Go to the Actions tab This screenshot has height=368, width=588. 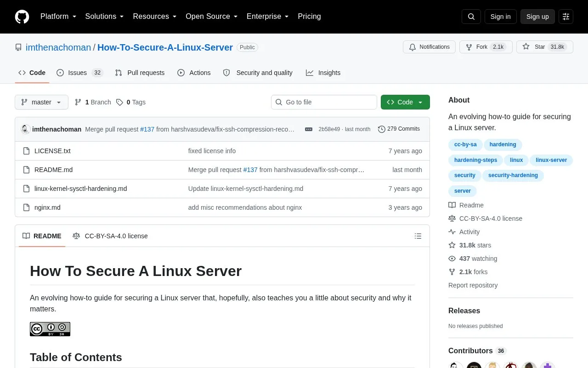coord(194,73)
